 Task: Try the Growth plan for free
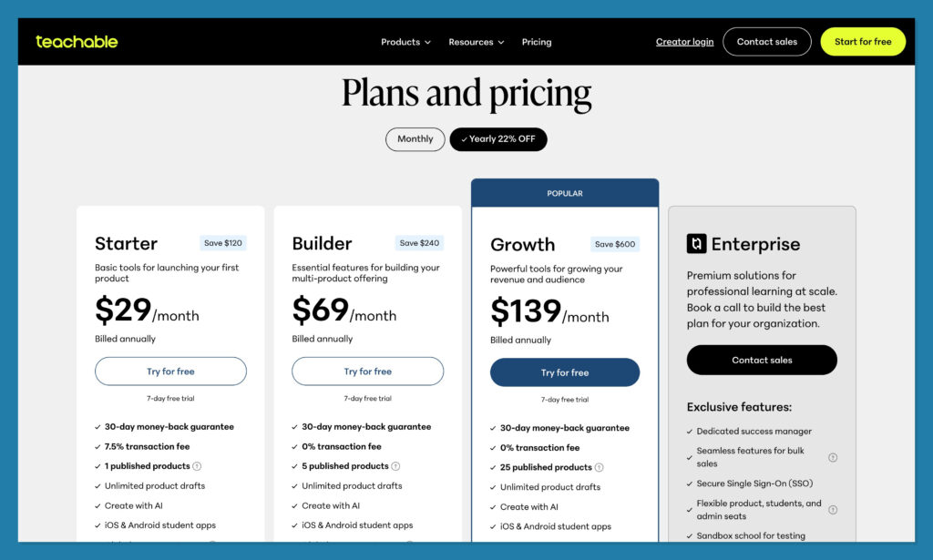click(565, 372)
